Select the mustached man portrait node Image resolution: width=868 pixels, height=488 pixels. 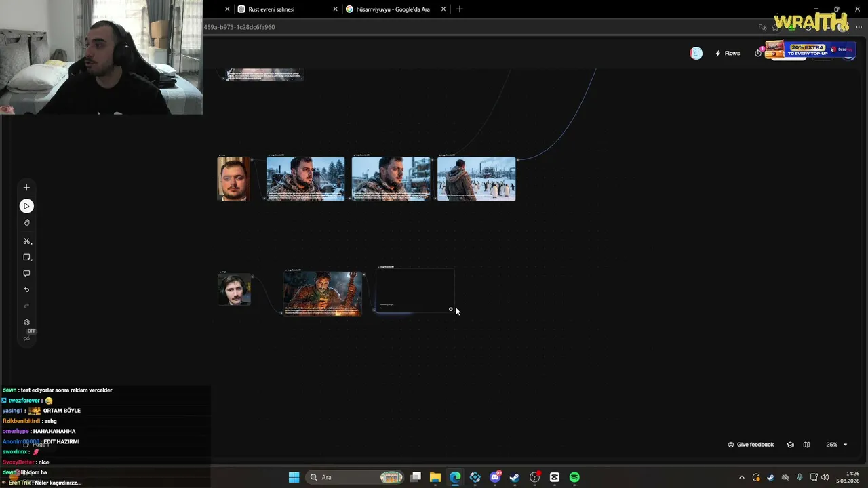(x=234, y=289)
